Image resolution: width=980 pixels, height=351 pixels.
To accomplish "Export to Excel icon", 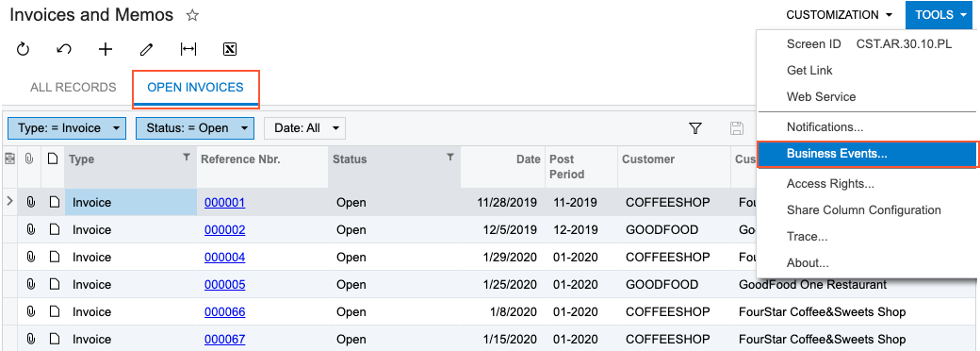I will click(x=229, y=49).
